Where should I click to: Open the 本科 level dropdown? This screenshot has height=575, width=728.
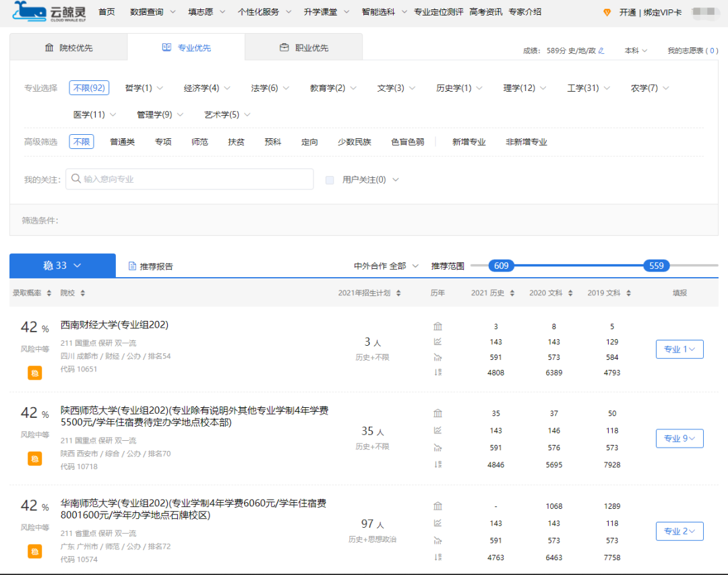[x=636, y=51]
